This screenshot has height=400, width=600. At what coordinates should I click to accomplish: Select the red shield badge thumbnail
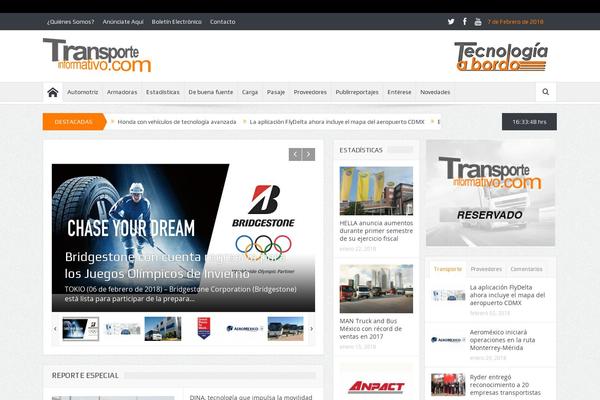(204, 329)
